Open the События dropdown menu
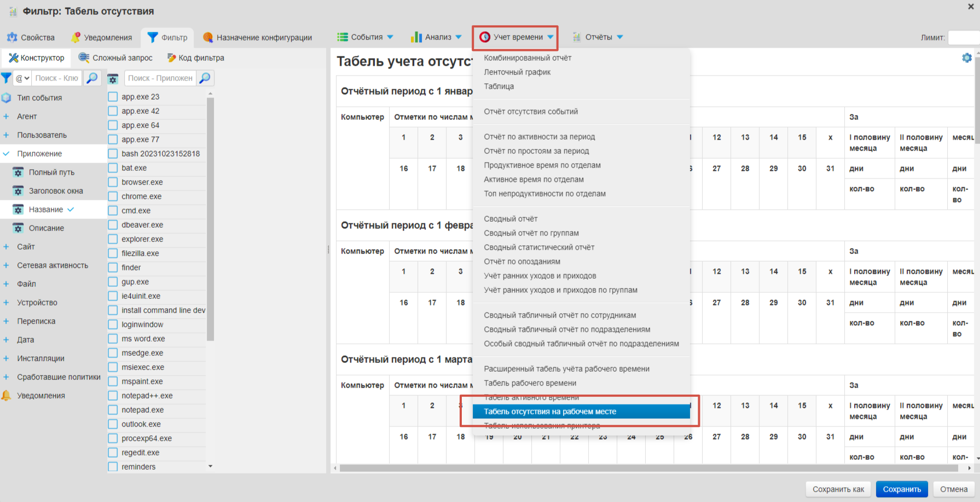 (x=366, y=37)
